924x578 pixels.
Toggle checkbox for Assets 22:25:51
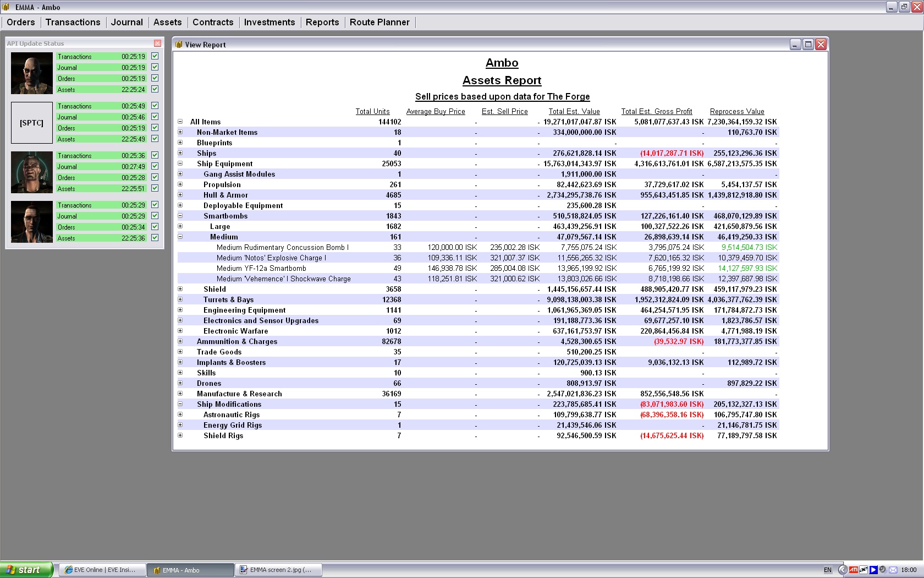155,188
